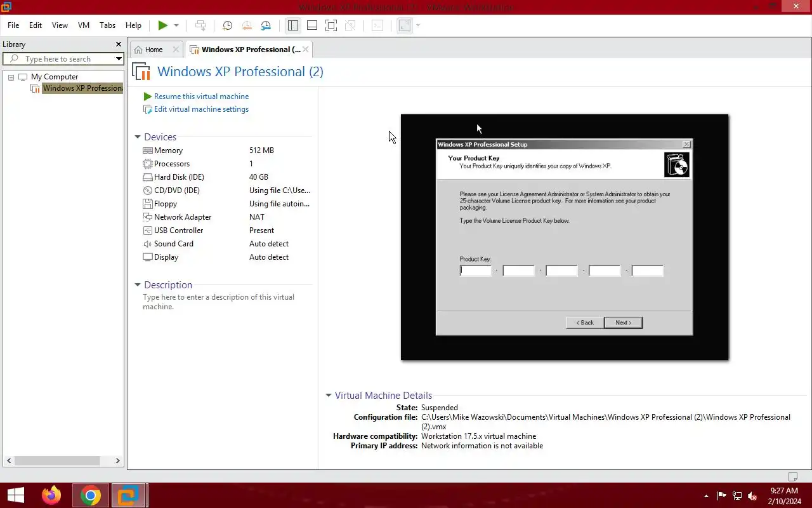Image resolution: width=812 pixels, height=508 pixels.
Task: Click the VMware Workstation taskbar icon
Action: point(129,495)
